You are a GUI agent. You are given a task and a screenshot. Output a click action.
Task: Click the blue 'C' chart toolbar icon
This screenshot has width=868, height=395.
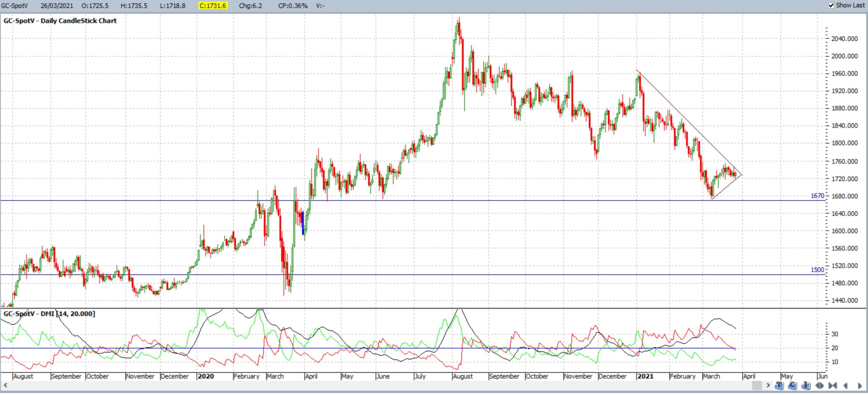click(x=793, y=386)
